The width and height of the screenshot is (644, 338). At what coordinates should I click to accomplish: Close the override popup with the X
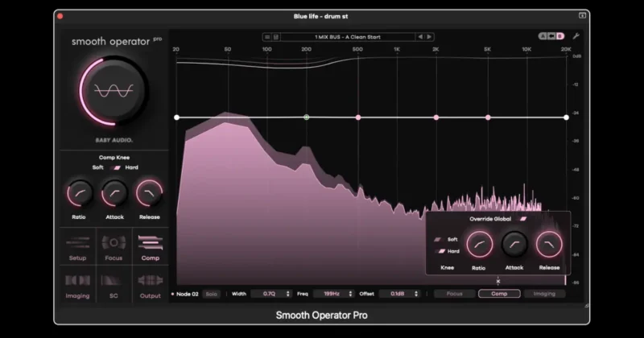tap(498, 282)
